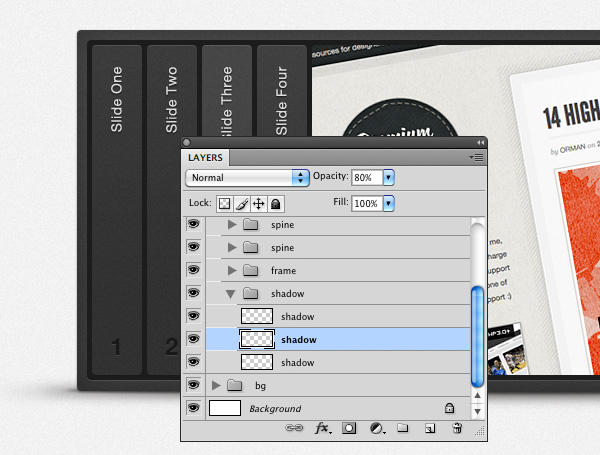Screen dimensions: 600x455
Task: Create a new group folder
Action: pos(403,427)
